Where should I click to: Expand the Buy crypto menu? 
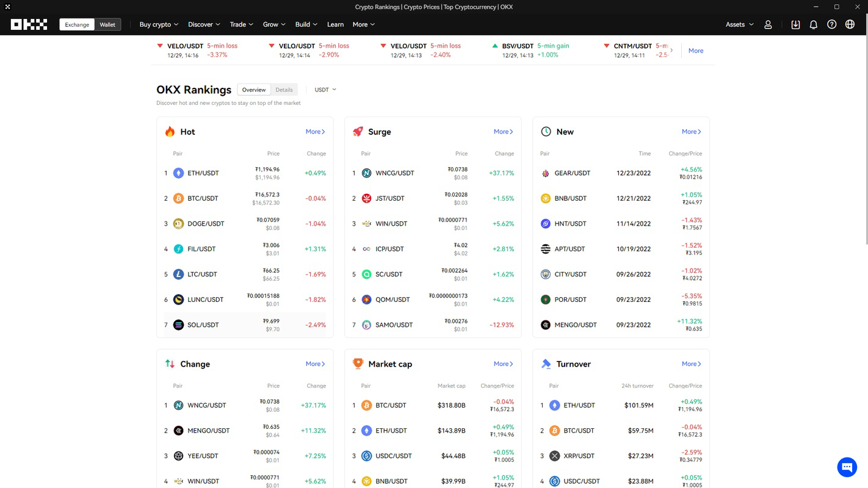(159, 24)
